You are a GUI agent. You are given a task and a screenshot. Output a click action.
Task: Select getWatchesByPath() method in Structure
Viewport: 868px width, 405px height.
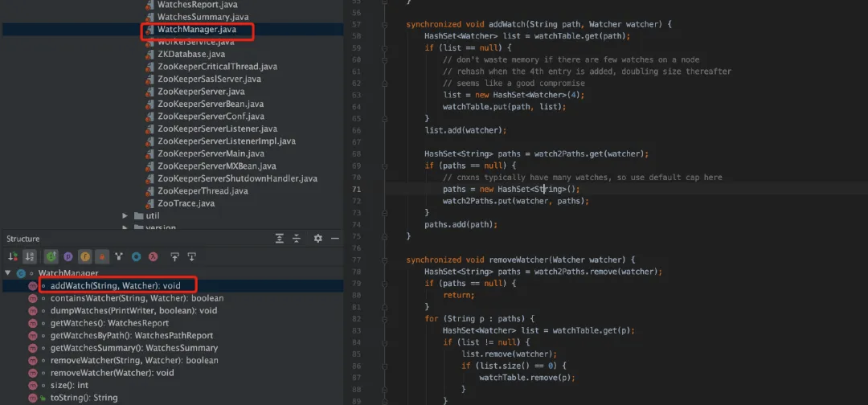(x=132, y=335)
